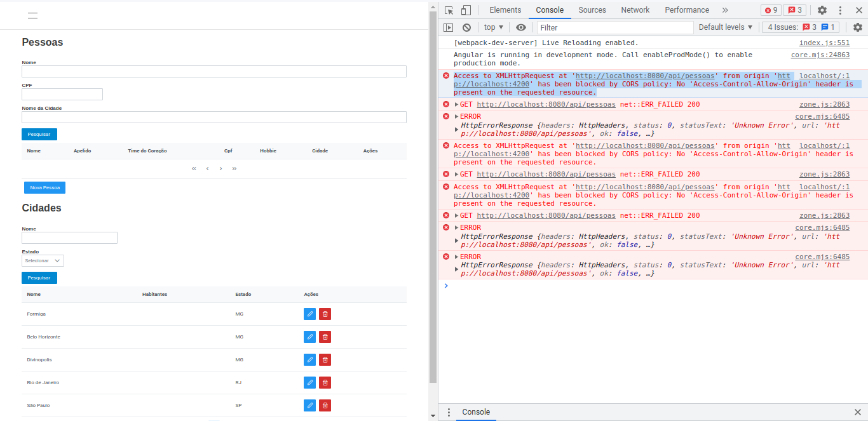Switch to Elements tab
This screenshot has height=421, width=868.
tap(505, 10)
